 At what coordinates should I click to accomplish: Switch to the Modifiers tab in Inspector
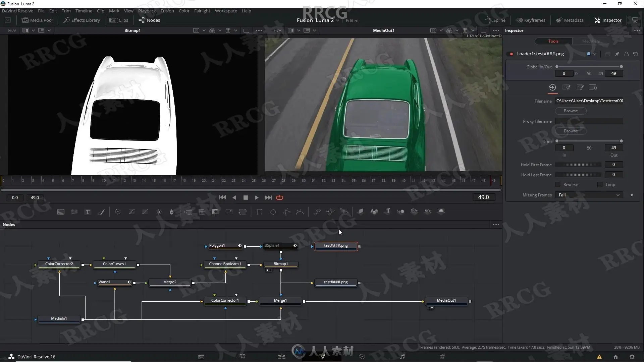tap(591, 41)
